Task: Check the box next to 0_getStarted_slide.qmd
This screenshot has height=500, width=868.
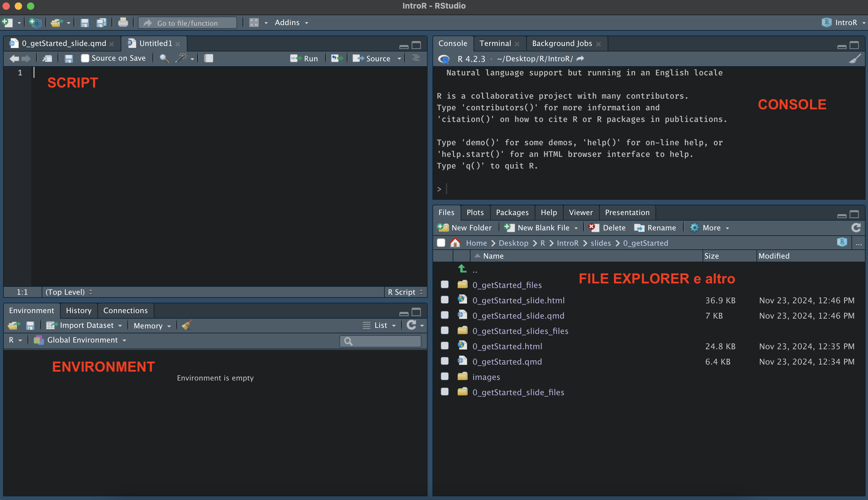Action: pos(444,315)
